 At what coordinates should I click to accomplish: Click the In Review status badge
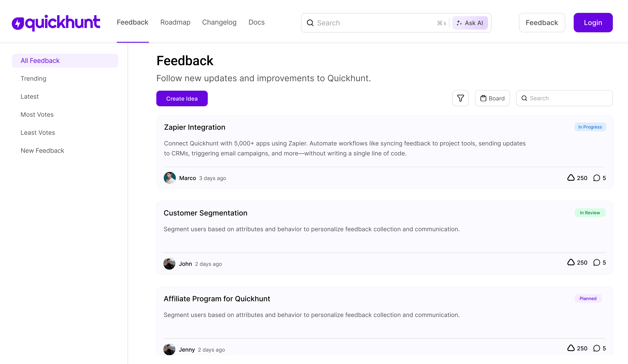tap(590, 213)
